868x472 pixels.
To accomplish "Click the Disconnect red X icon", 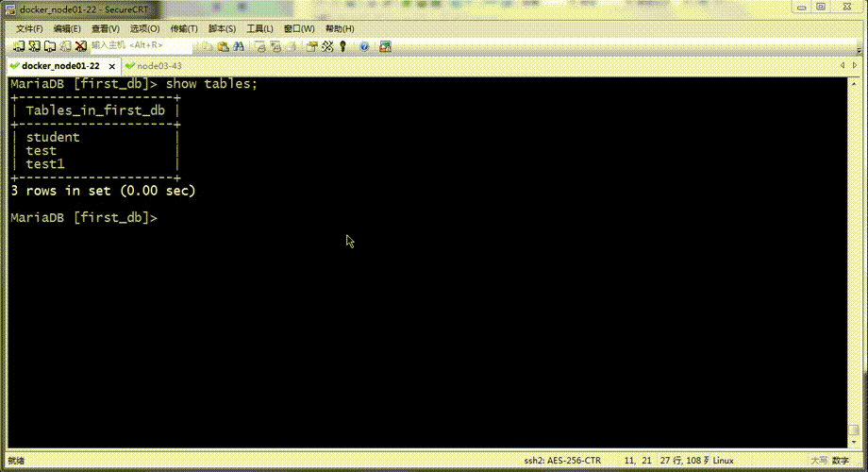I will coord(81,46).
